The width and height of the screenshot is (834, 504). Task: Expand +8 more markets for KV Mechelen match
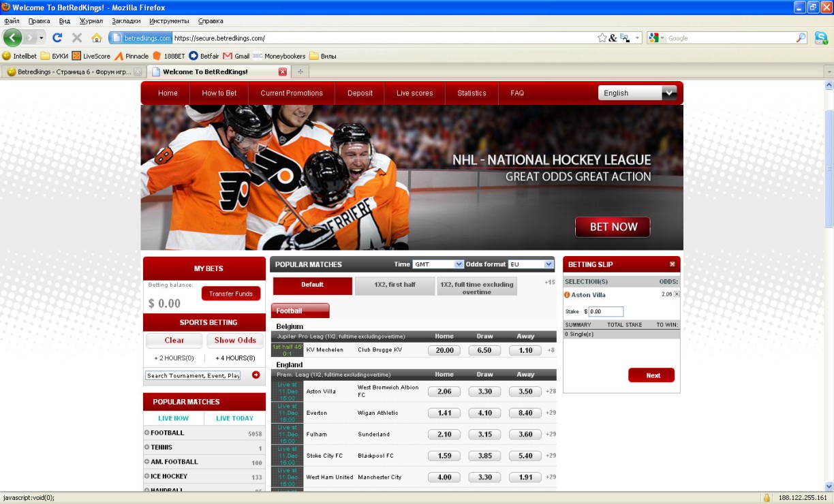coord(551,350)
